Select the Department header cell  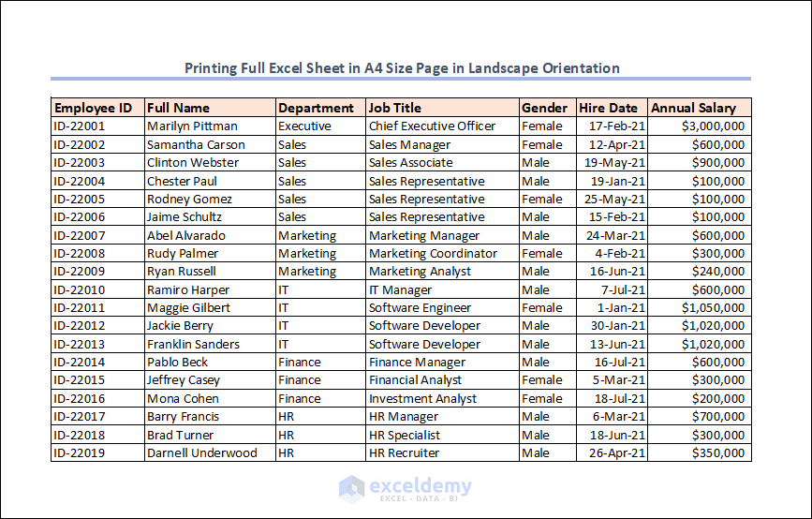click(320, 108)
